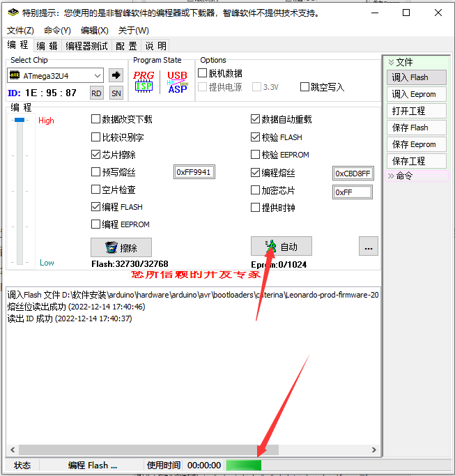
Task: Click 保存工程 button
Action: [417, 161]
